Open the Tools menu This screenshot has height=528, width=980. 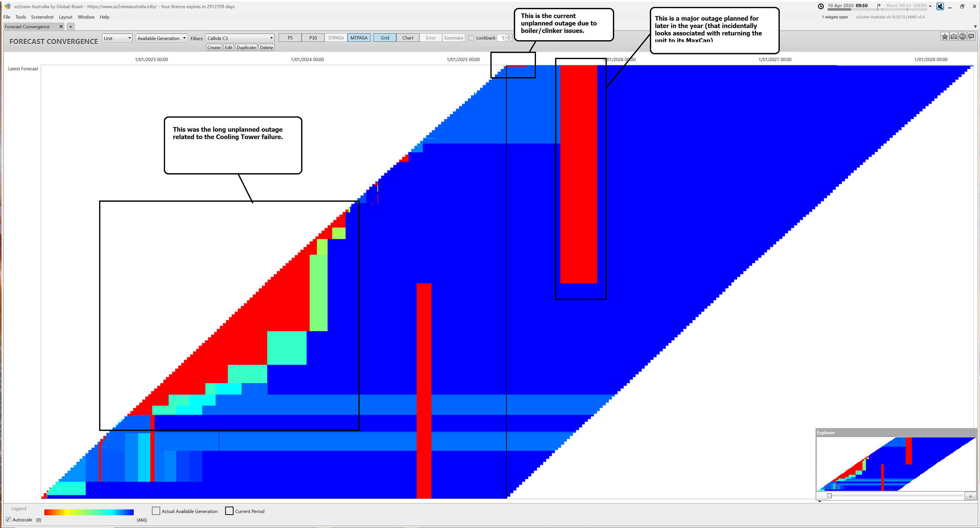click(x=21, y=17)
